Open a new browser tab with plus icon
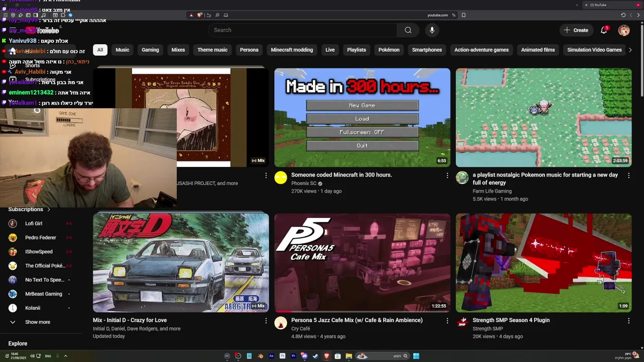 point(577,5)
